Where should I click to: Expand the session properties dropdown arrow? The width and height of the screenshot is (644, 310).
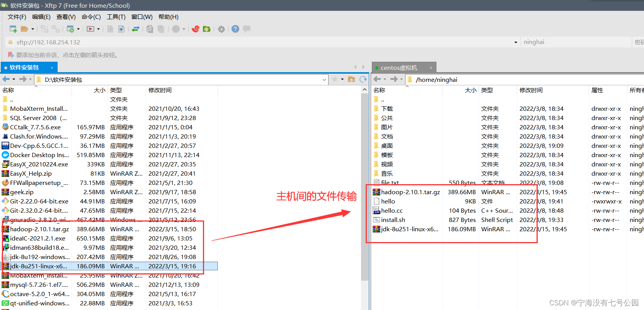[x=78, y=29]
